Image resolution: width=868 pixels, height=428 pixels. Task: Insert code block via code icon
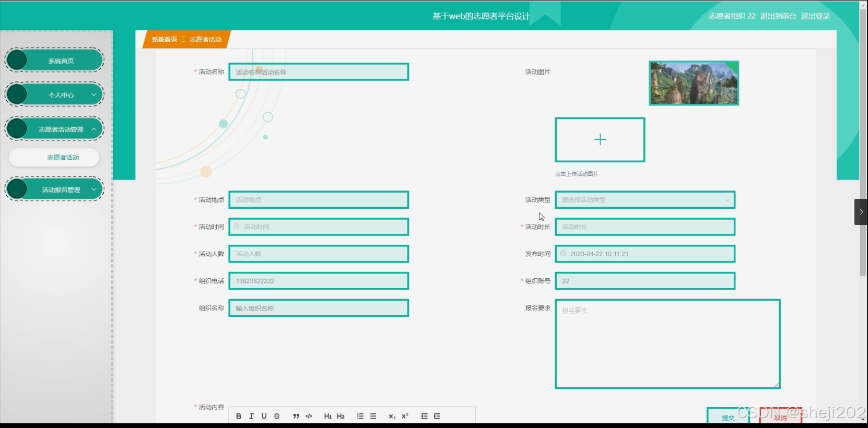(309, 416)
